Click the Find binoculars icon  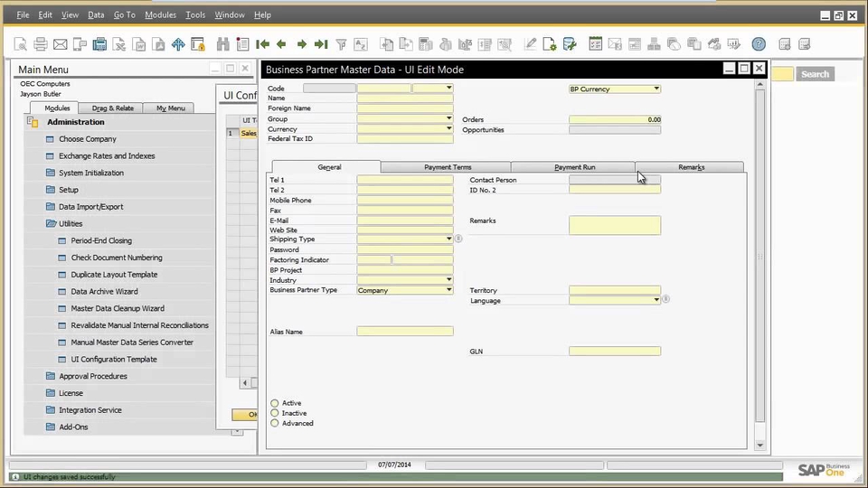click(222, 43)
